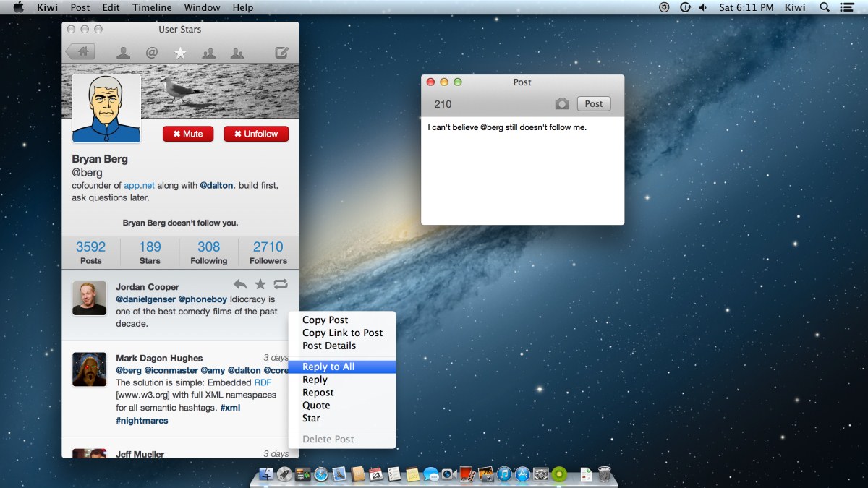Click the green Kiwi app icon in dock
The height and width of the screenshot is (488, 868).
(x=558, y=474)
